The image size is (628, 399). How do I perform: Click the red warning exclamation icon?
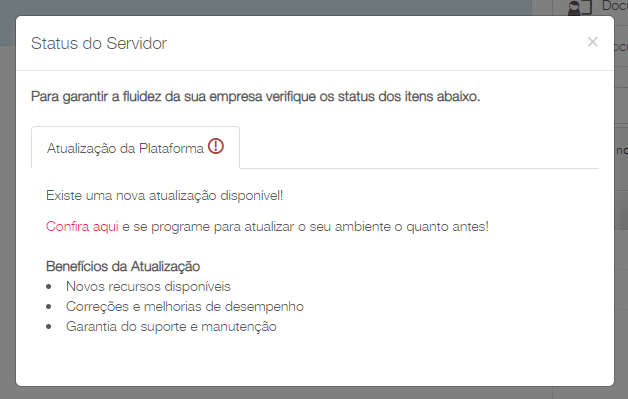click(x=216, y=146)
